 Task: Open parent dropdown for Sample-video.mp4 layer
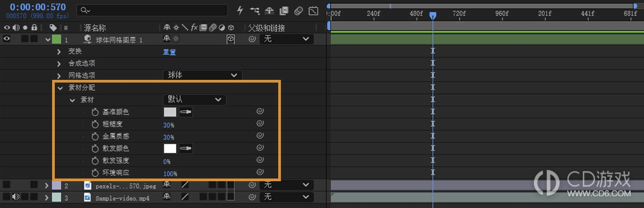(286, 197)
